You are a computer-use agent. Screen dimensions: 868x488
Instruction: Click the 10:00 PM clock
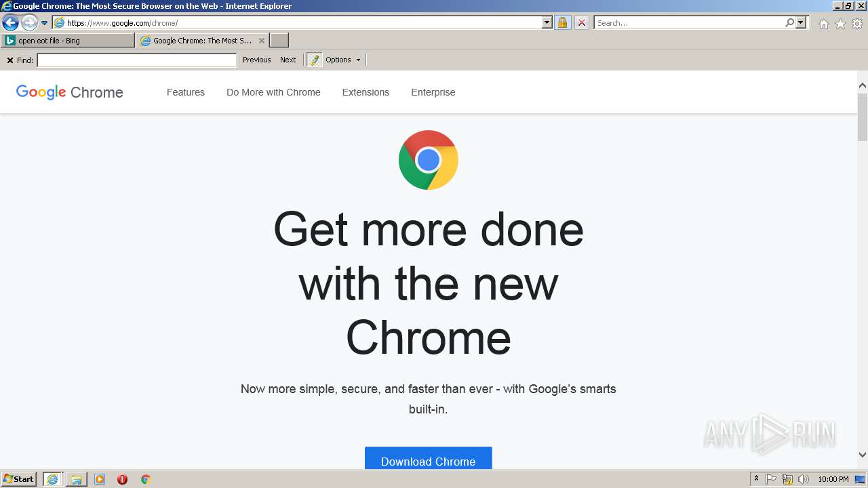tap(833, 479)
